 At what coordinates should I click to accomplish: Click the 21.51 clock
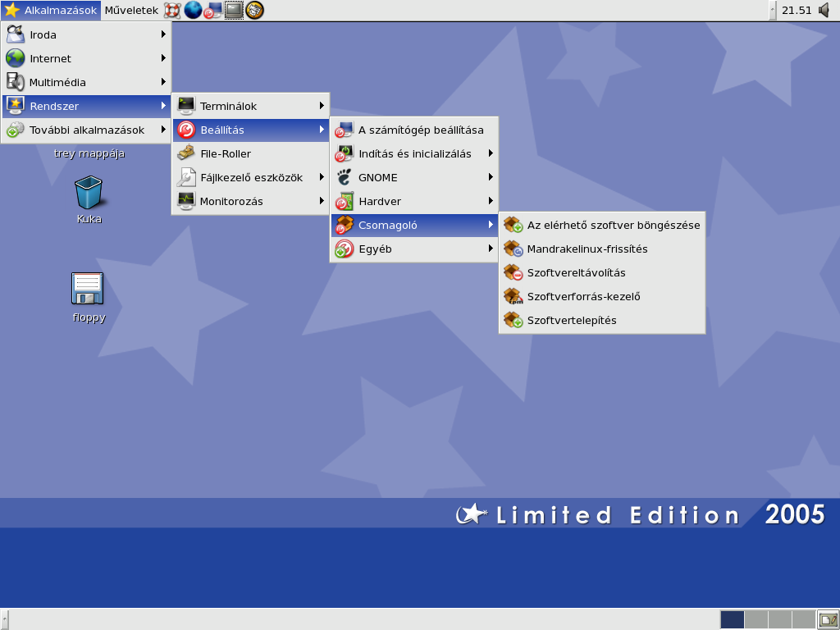(796, 10)
